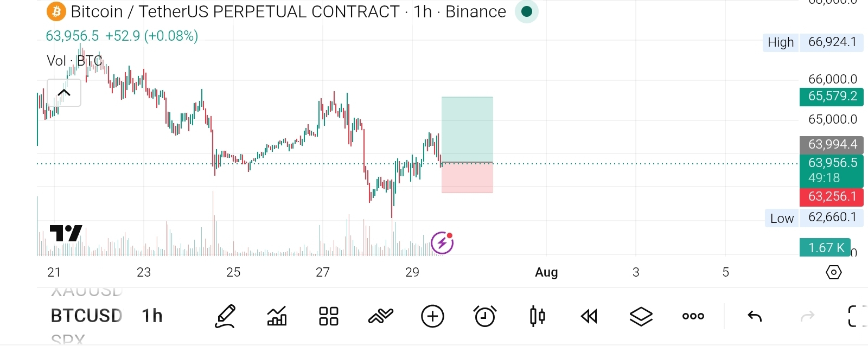Open object tree layers icon
868x346 pixels.
click(641, 316)
